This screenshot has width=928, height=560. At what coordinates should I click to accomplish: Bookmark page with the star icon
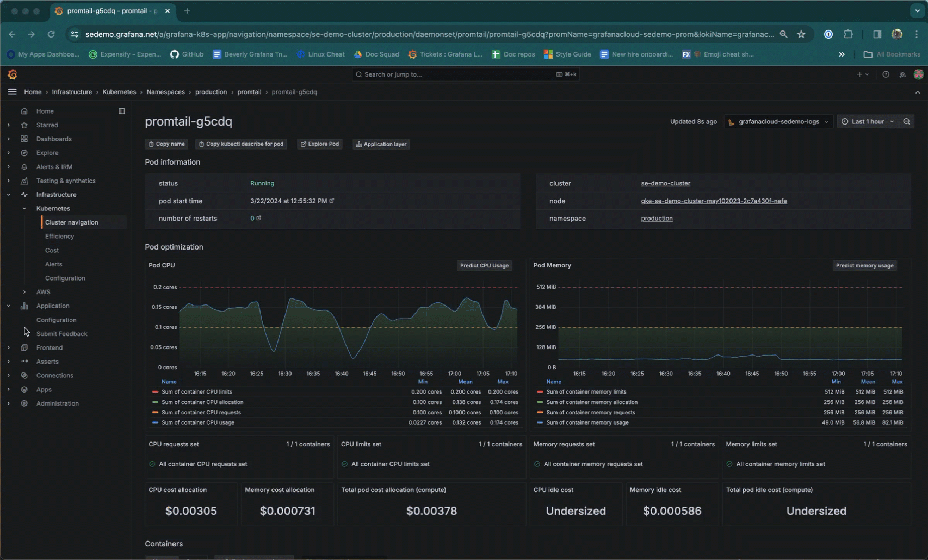(801, 34)
